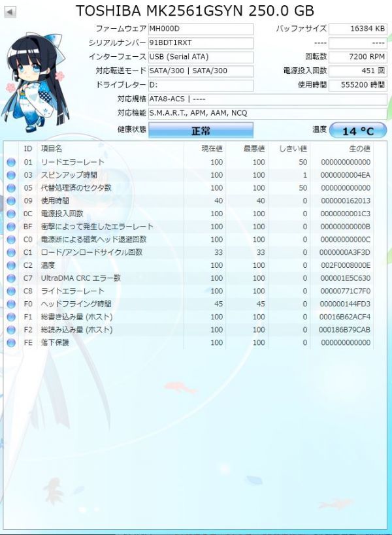Screen dimensions: 392x535
Task: Click the ID column header
Action: click(x=28, y=149)
